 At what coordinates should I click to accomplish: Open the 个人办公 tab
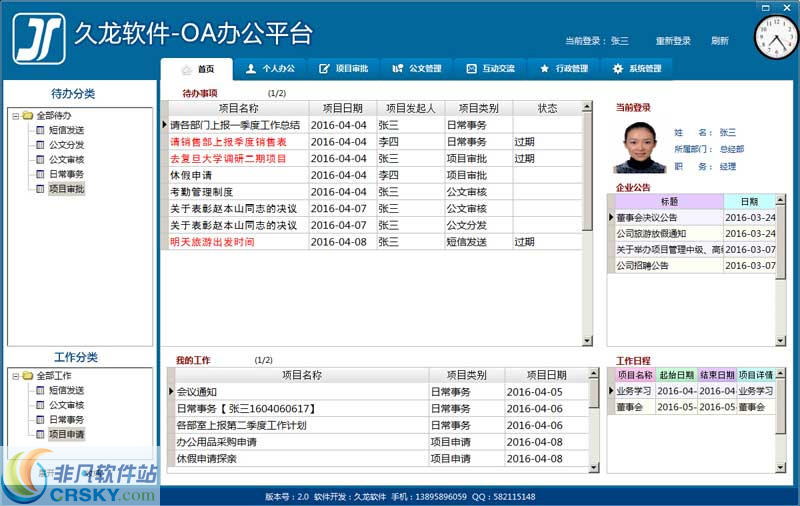[x=270, y=68]
